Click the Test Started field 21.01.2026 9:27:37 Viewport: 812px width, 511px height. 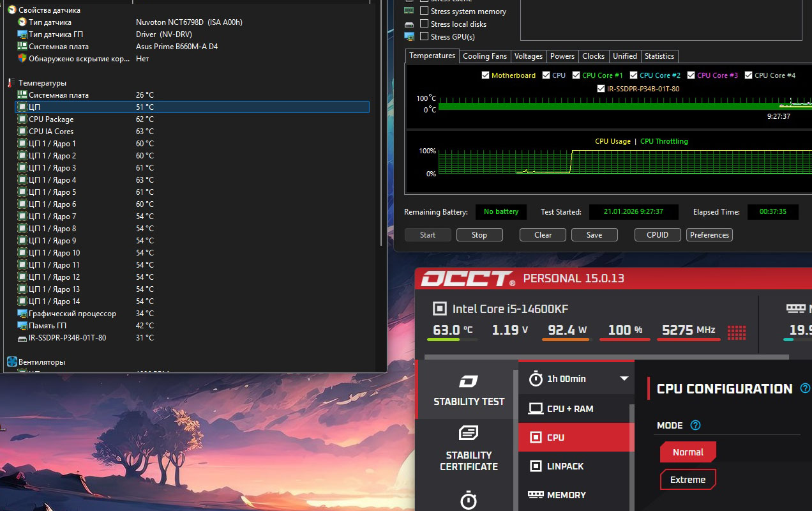coord(634,212)
